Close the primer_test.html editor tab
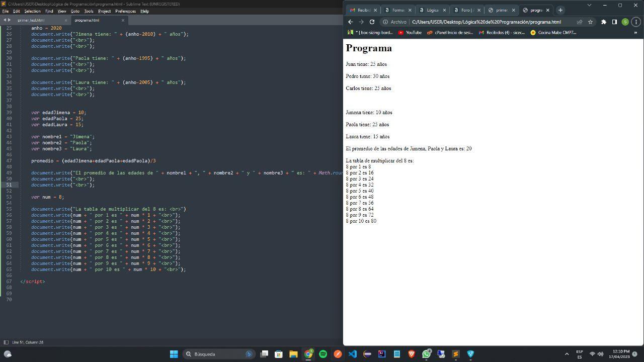Screen dimensions: 644x362 (65, 20)
